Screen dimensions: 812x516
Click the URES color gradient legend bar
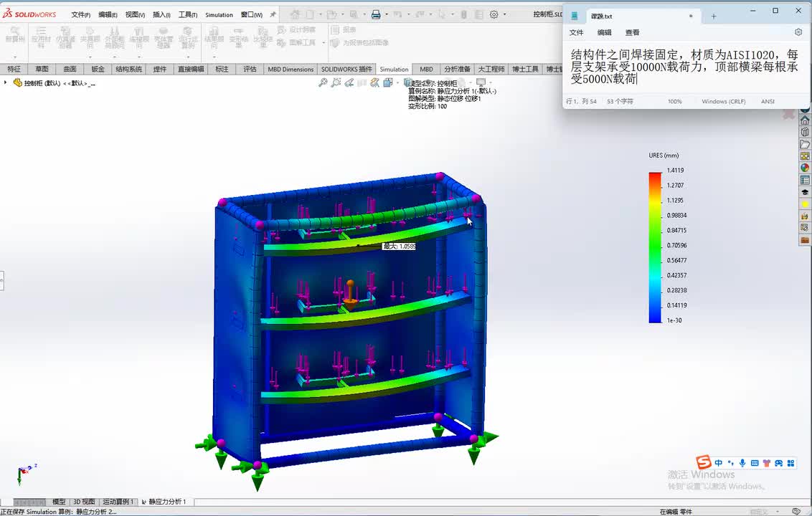[655, 247]
